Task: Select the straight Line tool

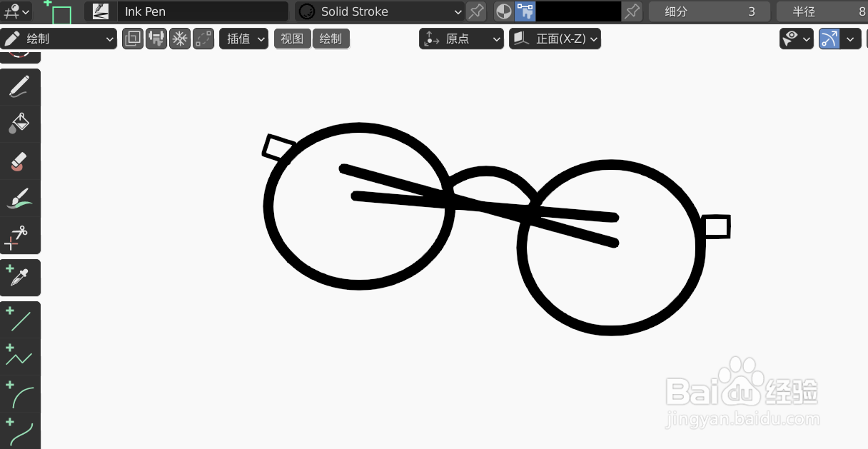Action: pos(20,320)
